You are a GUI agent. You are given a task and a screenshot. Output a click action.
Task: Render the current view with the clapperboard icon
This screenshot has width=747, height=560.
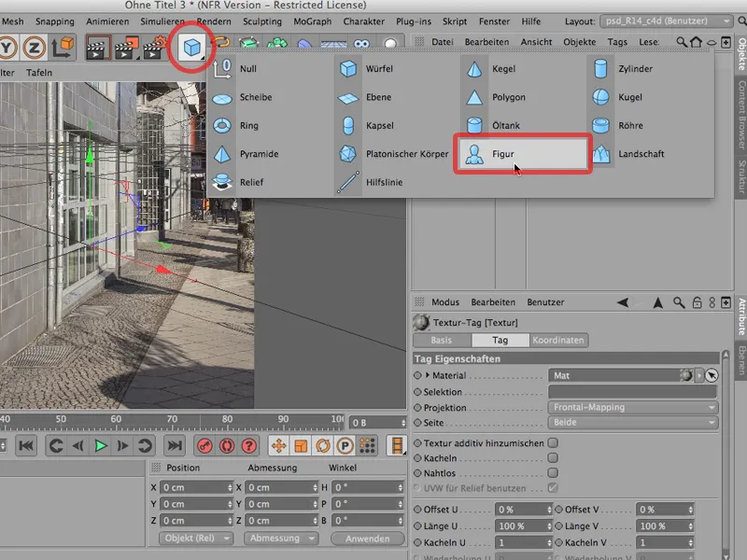(99, 48)
